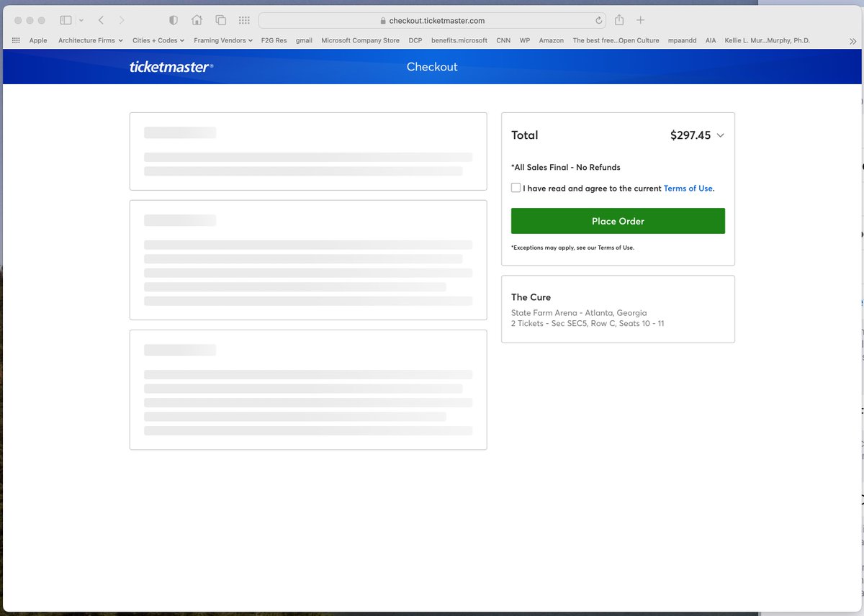Open the privacy report shield icon
Viewport: 864px width, 616px height.
(173, 20)
